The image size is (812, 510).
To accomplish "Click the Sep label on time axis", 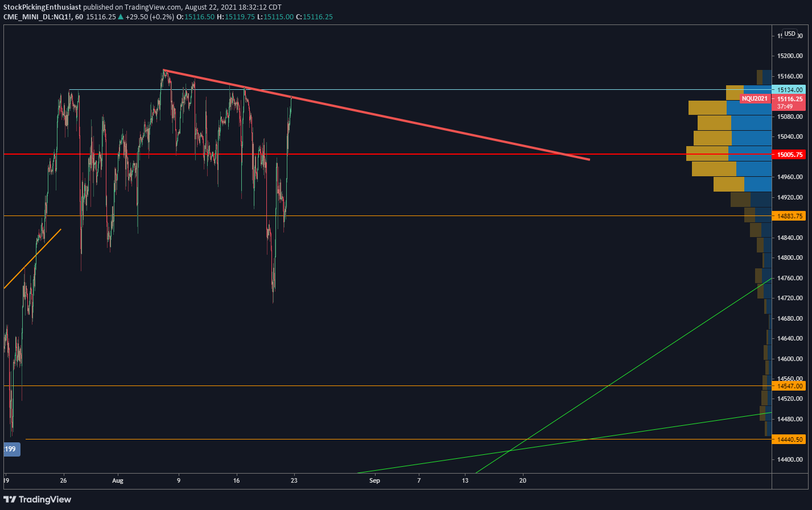I will [374, 480].
